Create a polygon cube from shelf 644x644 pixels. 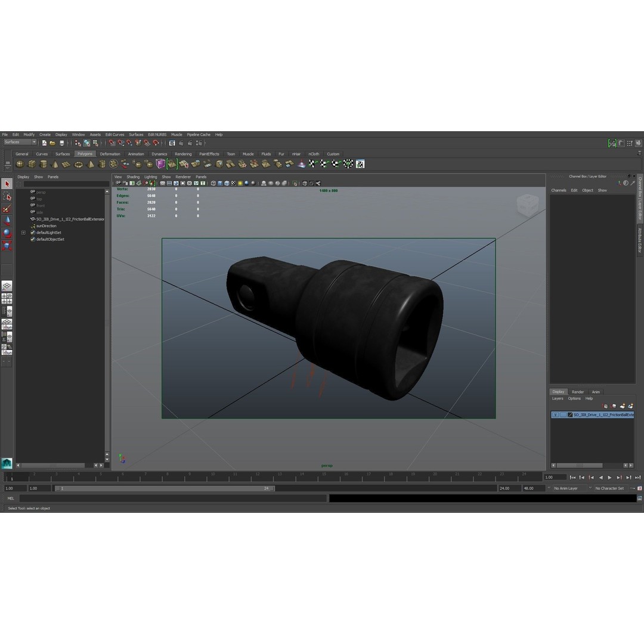coord(32,164)
